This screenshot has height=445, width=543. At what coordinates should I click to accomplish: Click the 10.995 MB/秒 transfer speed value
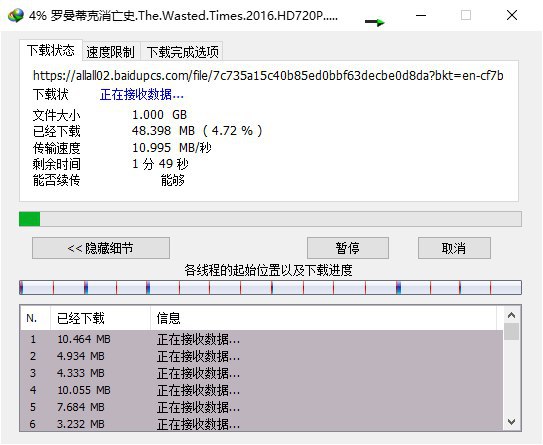(x=172, y=148)
